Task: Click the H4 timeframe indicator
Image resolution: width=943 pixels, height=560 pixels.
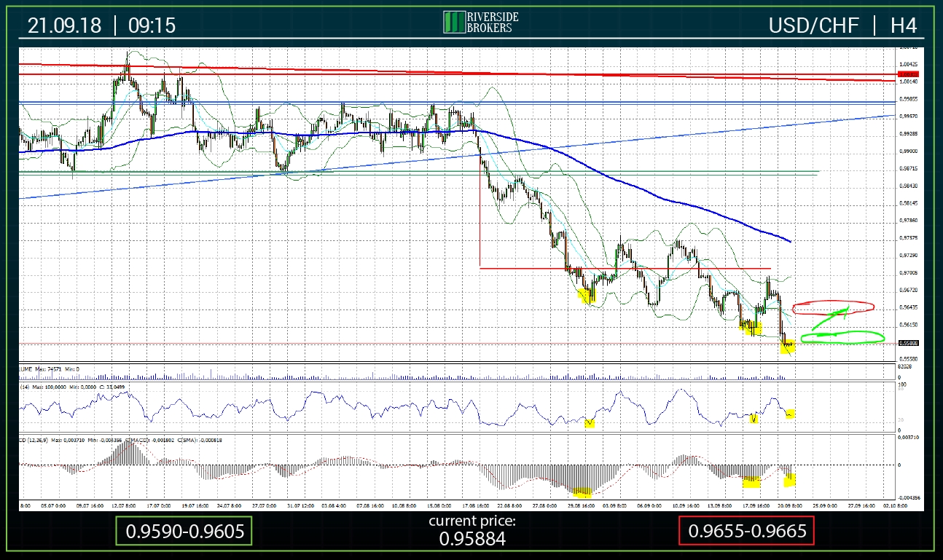Action: point(903,25)
